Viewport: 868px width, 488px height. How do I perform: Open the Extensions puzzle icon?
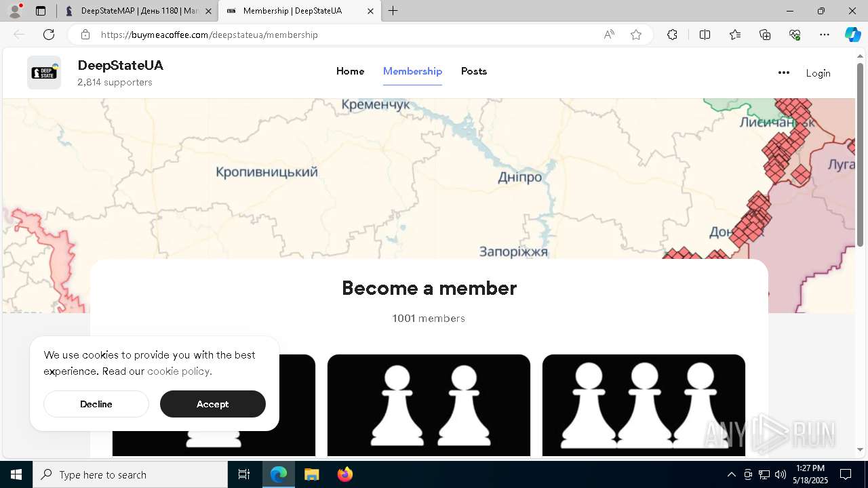[x=672, y=35]
